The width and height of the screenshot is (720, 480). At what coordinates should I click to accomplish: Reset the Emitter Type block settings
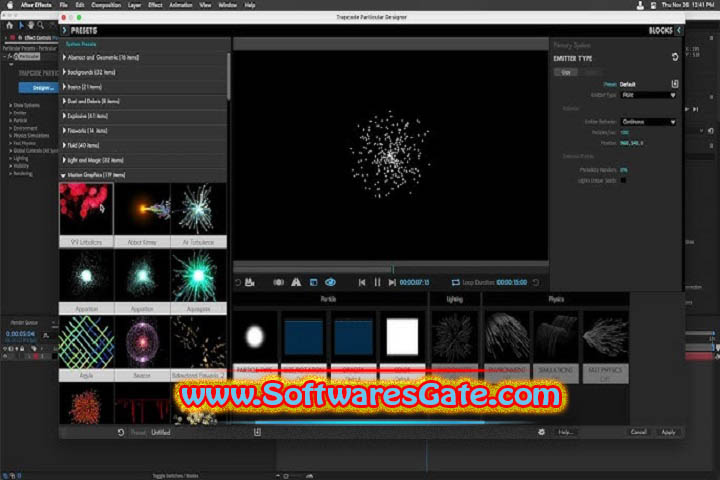coord(675,57)
